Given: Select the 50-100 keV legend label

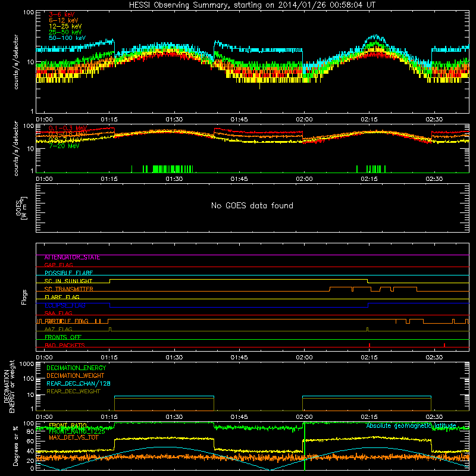Looking at the screenshot, I should coord(67,38).
